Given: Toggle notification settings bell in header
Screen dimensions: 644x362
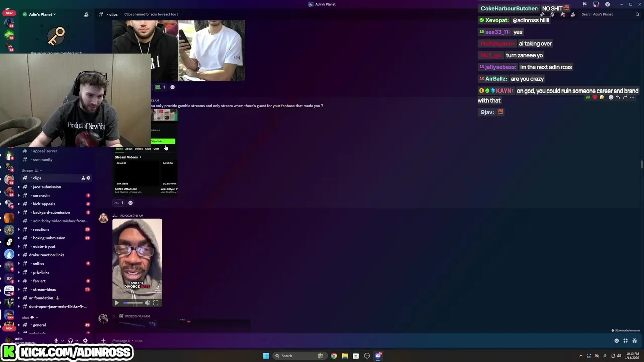Looking at the screenshot, I should (552, 14).
